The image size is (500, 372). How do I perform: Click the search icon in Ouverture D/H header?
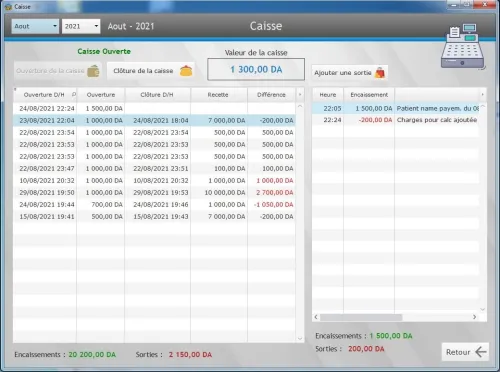click(x=74, y=95)
